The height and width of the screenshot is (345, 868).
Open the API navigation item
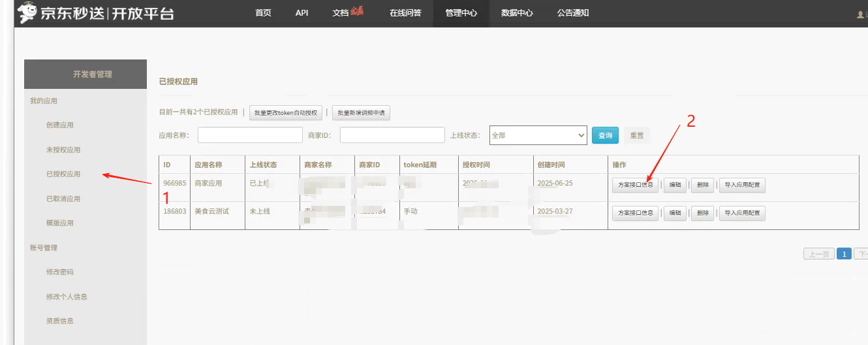(302, 13)
